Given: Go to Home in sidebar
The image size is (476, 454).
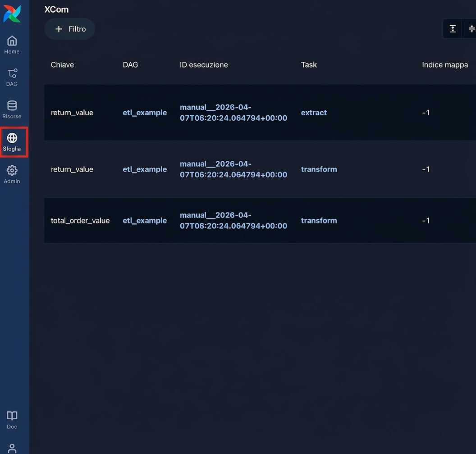Looking at the screenshot, I should pyautogui.click(x=12, y=45).
